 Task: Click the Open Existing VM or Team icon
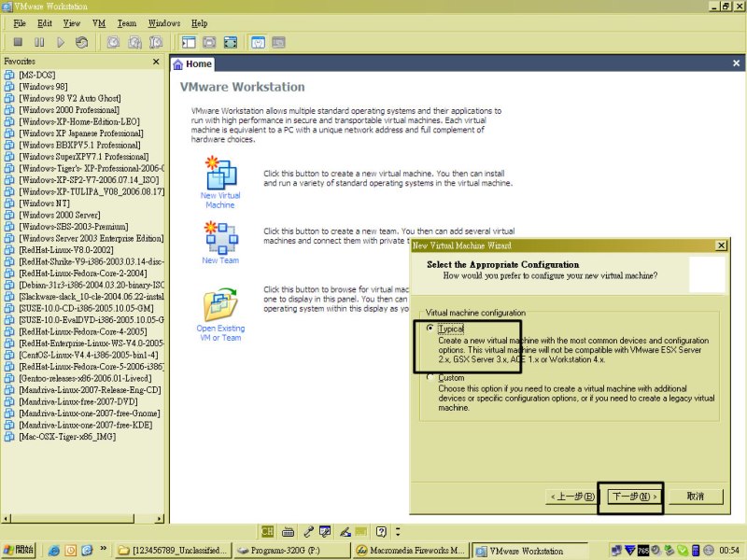[x=220, y=304]
